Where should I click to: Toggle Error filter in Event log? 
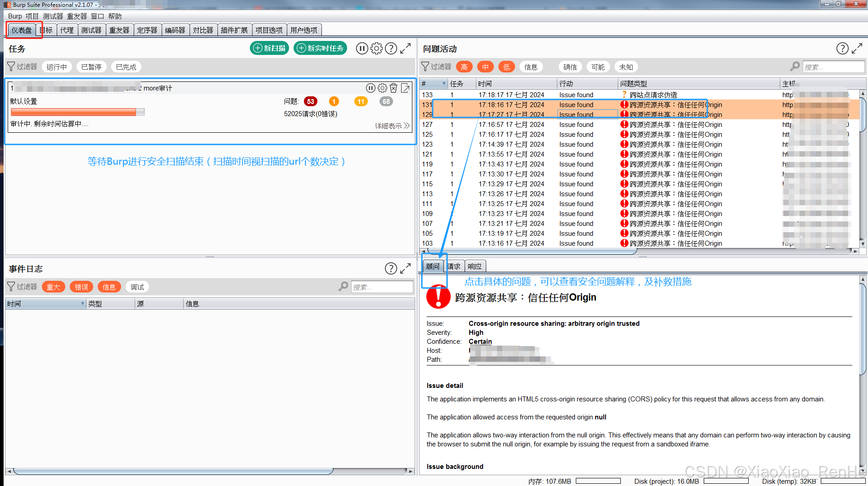point(81,287)
